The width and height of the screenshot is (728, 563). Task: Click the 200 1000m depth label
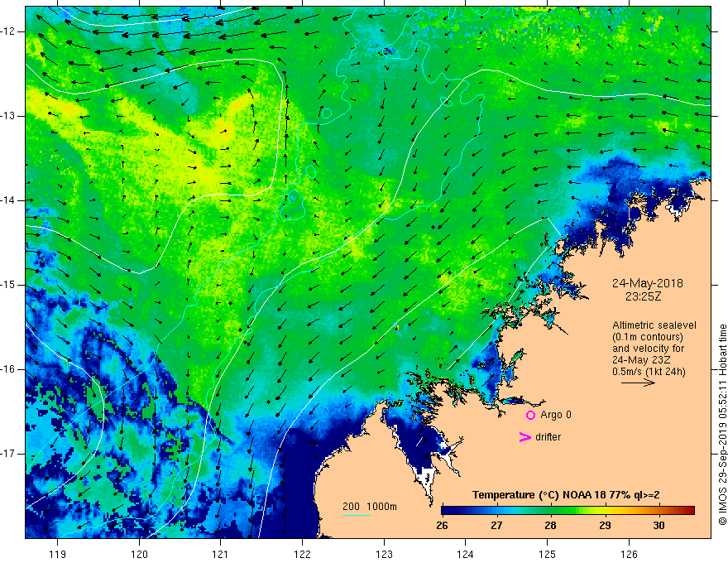pyautogui.click(x=370, y=507)
